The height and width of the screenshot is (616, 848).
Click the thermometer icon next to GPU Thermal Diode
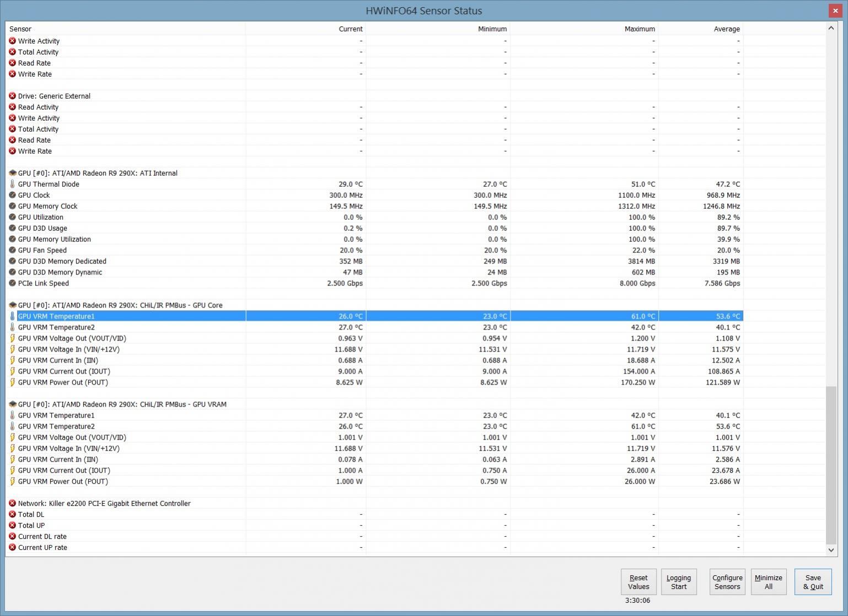(x=12, y=184)
